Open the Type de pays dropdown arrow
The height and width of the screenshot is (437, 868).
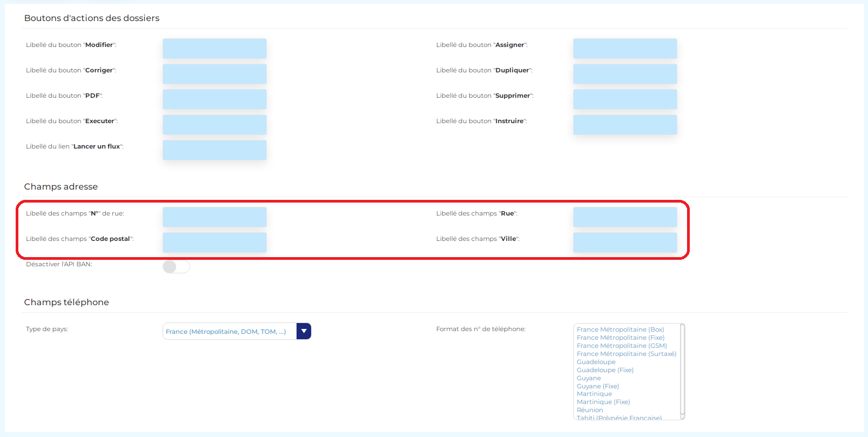[x=304, y=331]
